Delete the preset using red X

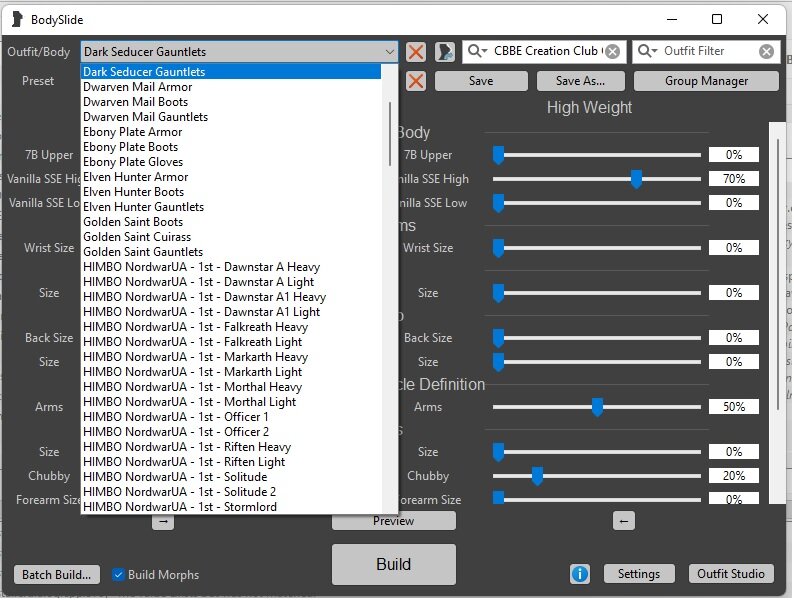416,81
